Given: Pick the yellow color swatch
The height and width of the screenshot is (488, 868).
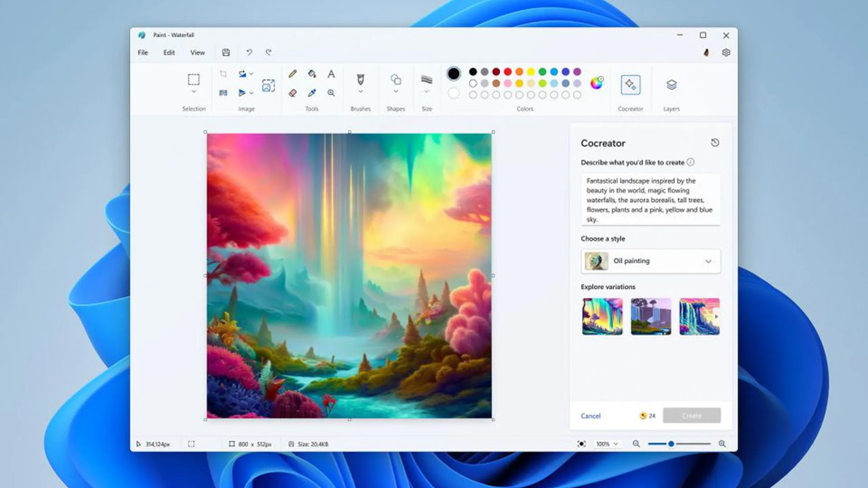Looking at the screenshot, I should coord(531,71).
